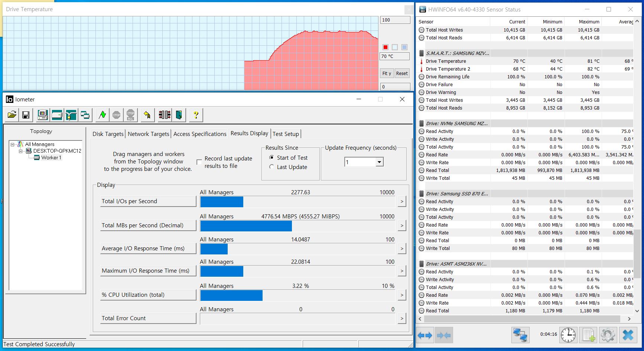Image resolution: width=644 pixels, height=351 pixels.
Task: Switch to the Disk Targets tab
Action: 108,134
